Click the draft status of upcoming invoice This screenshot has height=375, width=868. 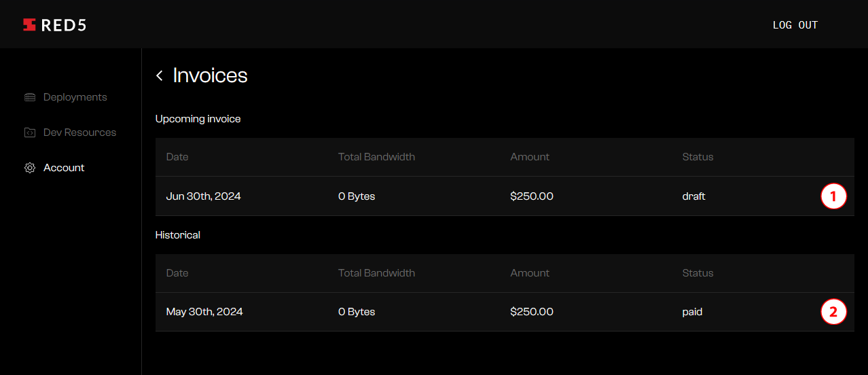pyautogui.click(x=694, y=196)
